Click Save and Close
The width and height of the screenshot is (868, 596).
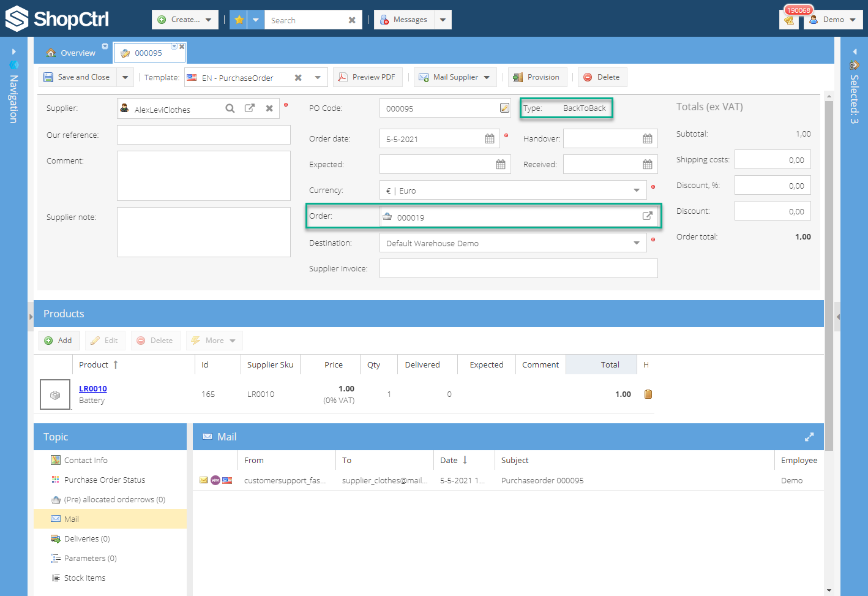pos(77,77)
